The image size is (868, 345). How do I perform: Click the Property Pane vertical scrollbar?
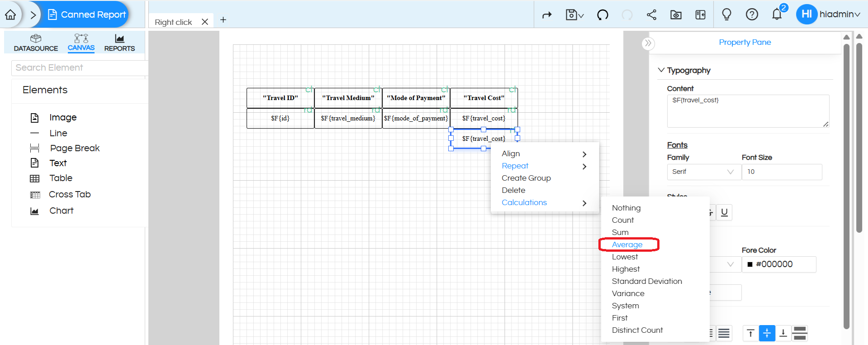click(x=846, y=186)
